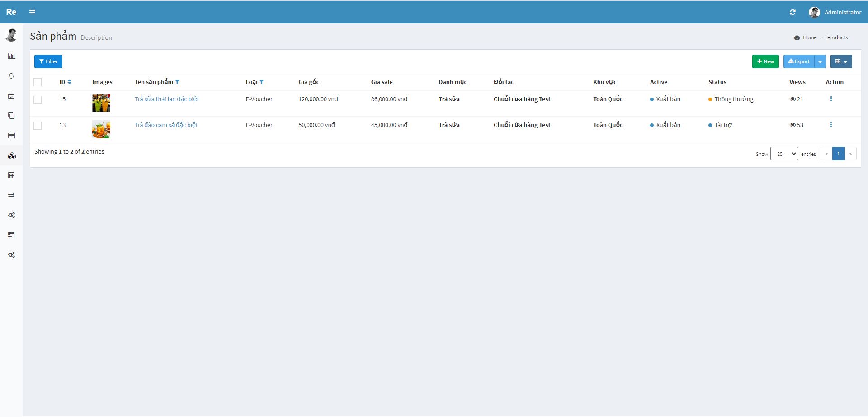
Task: Click the Filter button
Action: [48, 61]
